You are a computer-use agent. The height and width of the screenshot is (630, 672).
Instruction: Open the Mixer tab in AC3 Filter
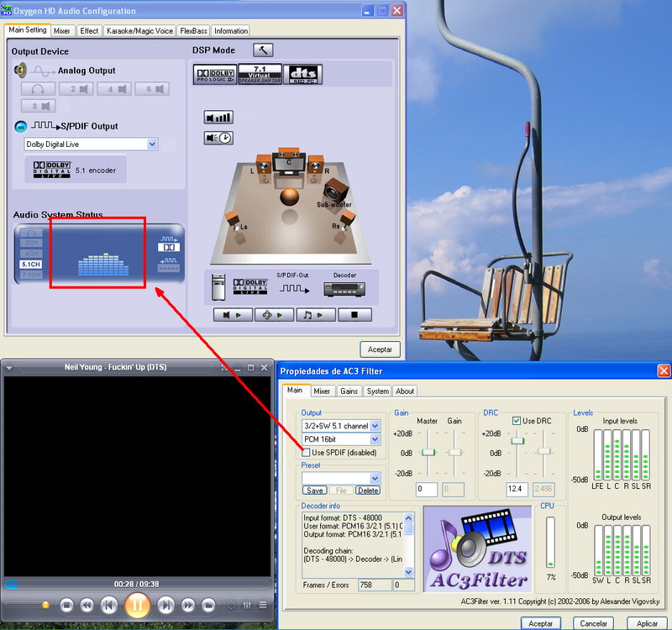[x=322, y=391]
